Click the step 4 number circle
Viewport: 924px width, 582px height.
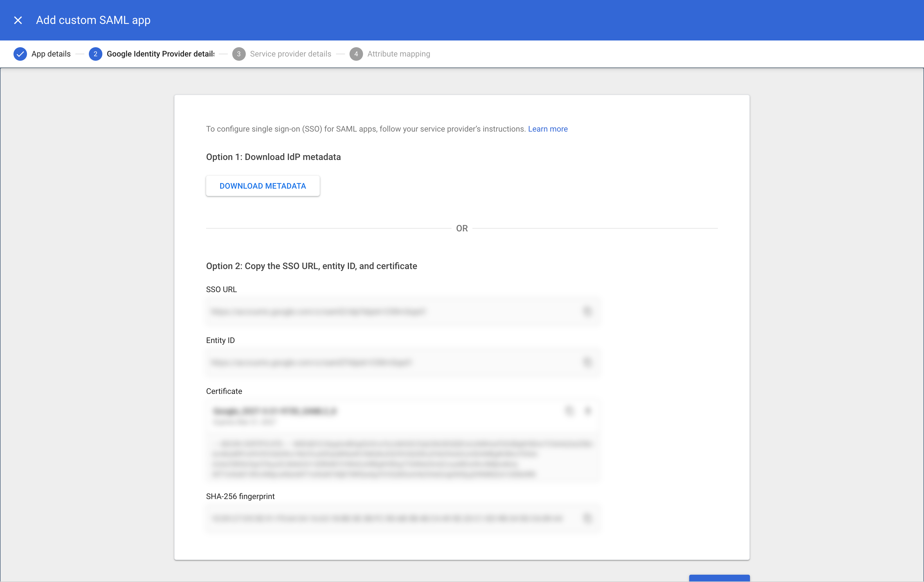[356, 54]
